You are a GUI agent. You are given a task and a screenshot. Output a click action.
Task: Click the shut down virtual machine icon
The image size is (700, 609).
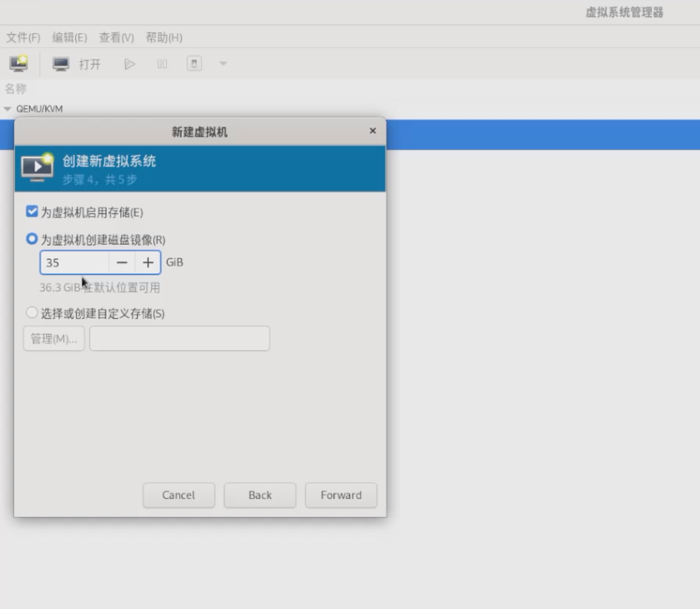pyautogui.click(x=194, y=63)
